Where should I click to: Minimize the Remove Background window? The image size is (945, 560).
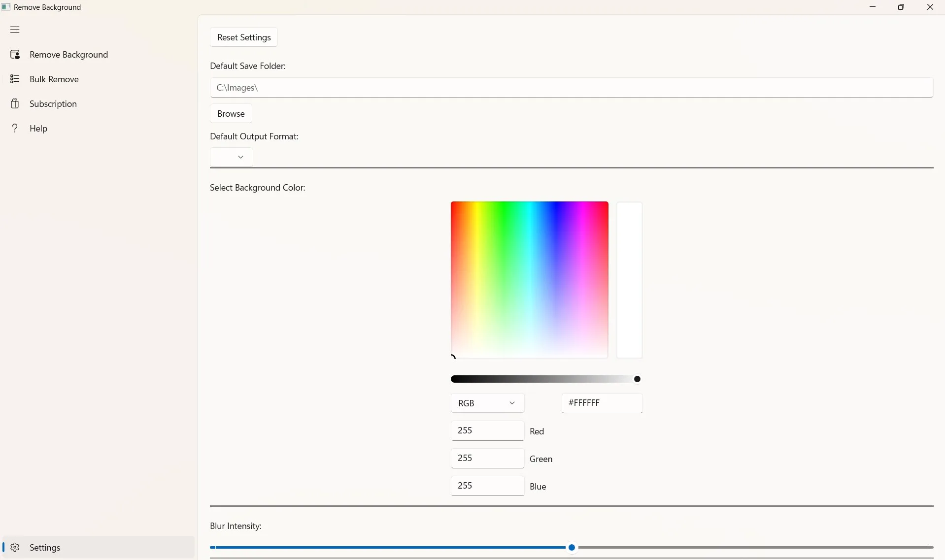point(873,7)
